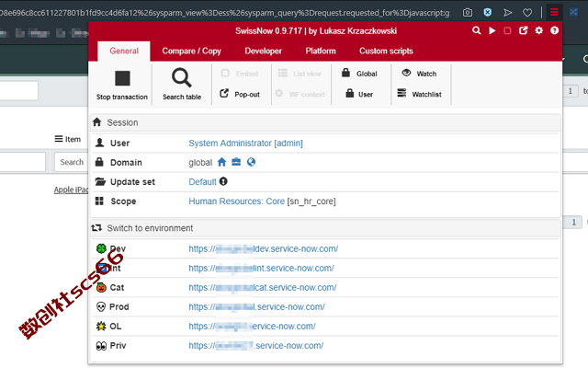Click the eyes icon for Priv
This screenshot has height=368, width=588.
pos(101,346)
